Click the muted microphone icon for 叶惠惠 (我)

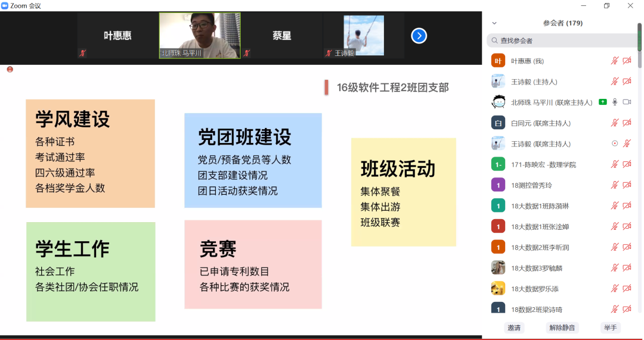pyautogui.click(x=615, y=61)
